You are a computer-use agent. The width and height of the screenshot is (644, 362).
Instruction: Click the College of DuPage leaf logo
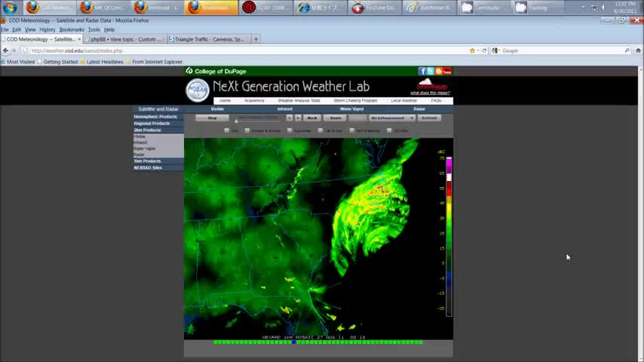189,71
